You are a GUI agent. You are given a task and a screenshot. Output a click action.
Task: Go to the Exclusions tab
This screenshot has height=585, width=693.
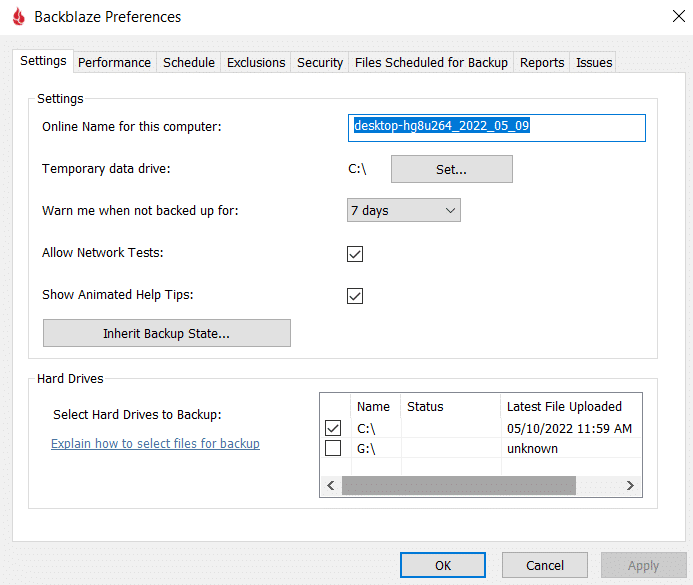point(256,63)
